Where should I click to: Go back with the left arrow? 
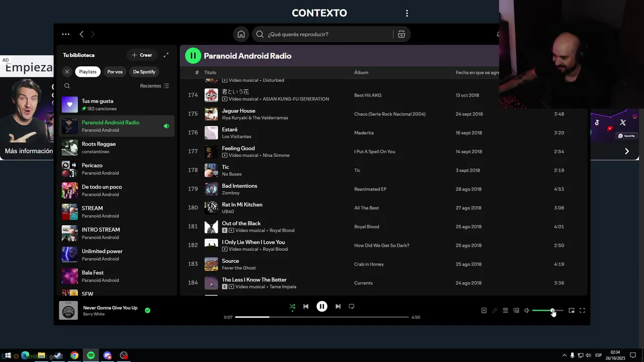coord(82,34)
